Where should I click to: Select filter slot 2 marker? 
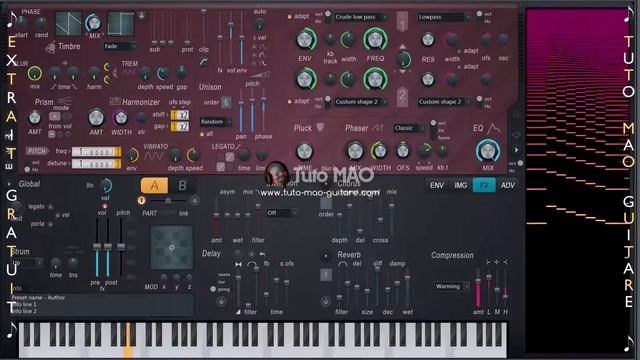coord(402,97)
